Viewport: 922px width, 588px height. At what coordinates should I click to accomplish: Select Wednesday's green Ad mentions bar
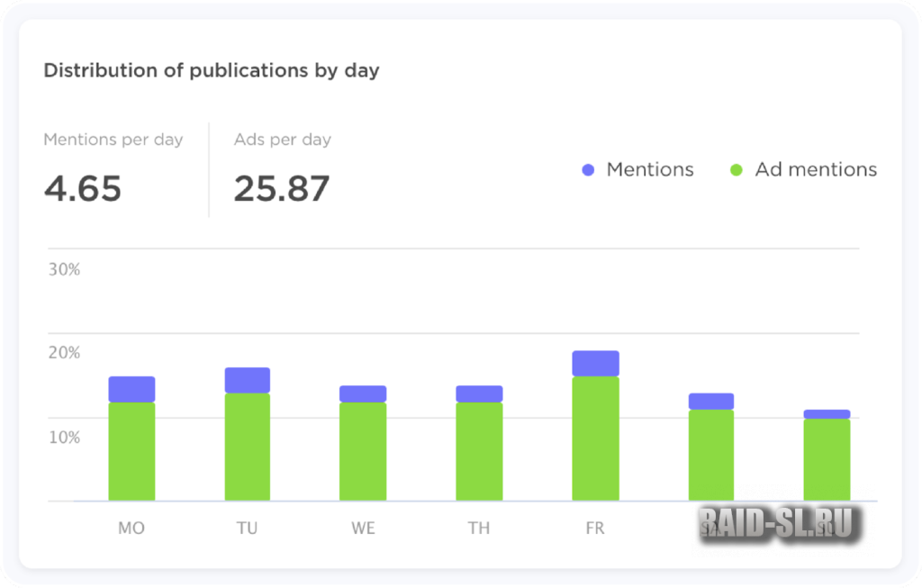point(363,451)
